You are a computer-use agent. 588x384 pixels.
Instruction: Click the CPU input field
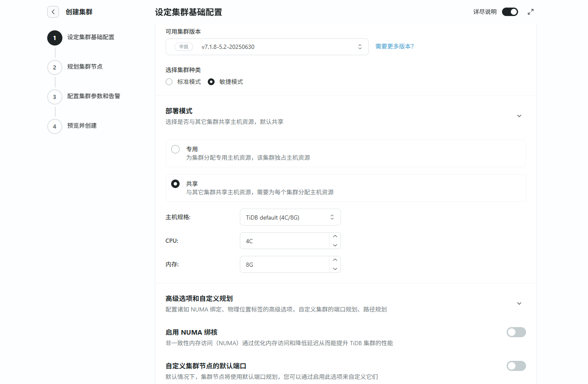pyautogui.click(x=285, y=241)
